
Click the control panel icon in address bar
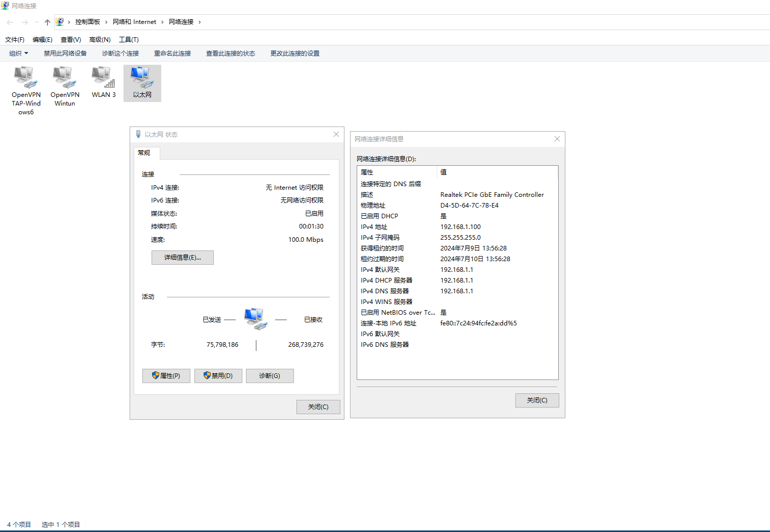pos(60,22)
